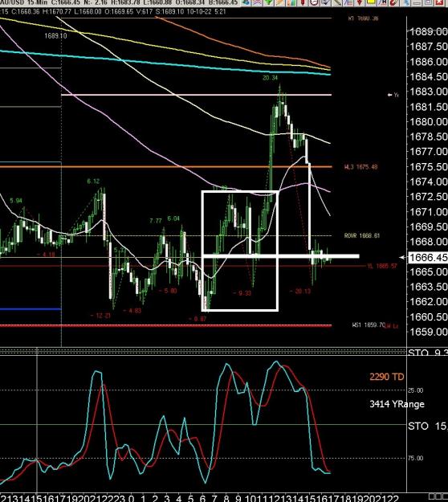Click the 6.12 swing label
The width and height of the screenshot is (448, 502).
click(x=93, y=182)
